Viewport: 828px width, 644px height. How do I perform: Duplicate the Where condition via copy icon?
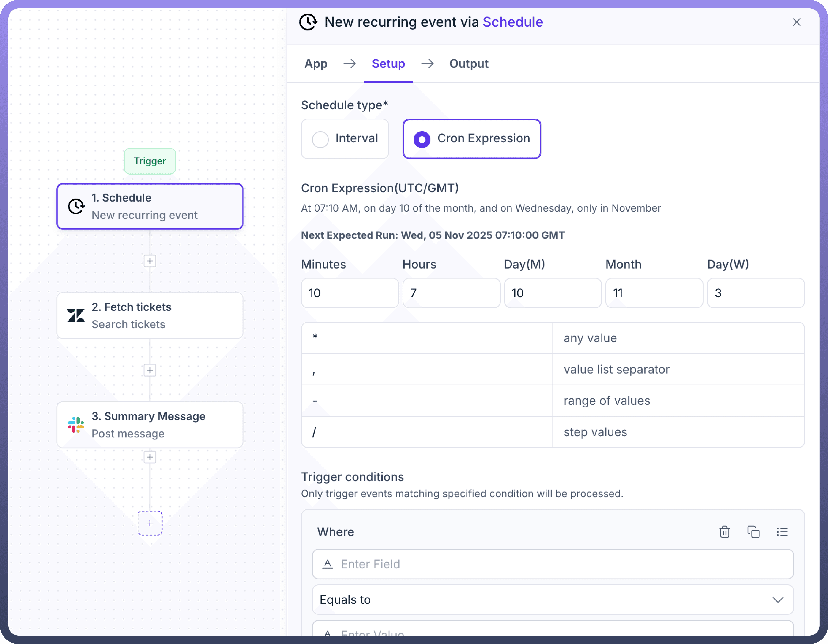pyautogui.click(x=753, y=532)
